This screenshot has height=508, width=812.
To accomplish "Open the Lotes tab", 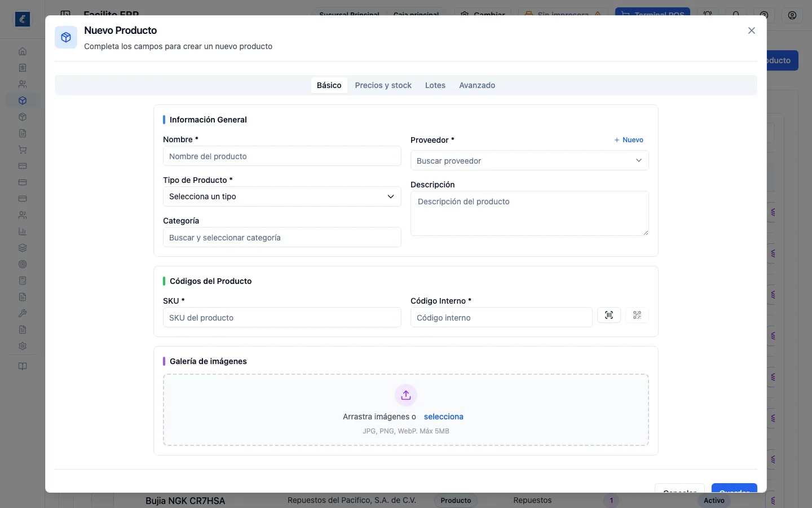I will [x=435, y=85].
